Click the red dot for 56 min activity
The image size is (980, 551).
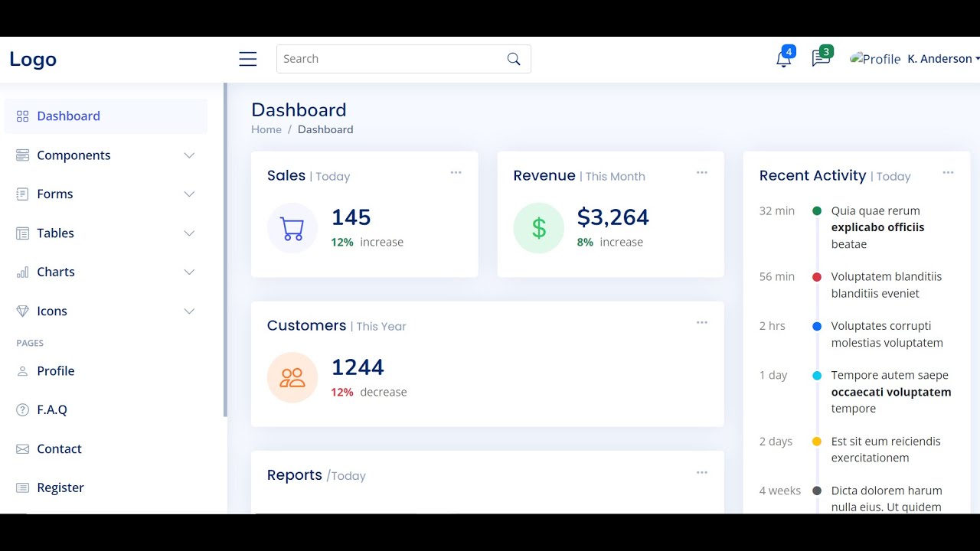817,277
